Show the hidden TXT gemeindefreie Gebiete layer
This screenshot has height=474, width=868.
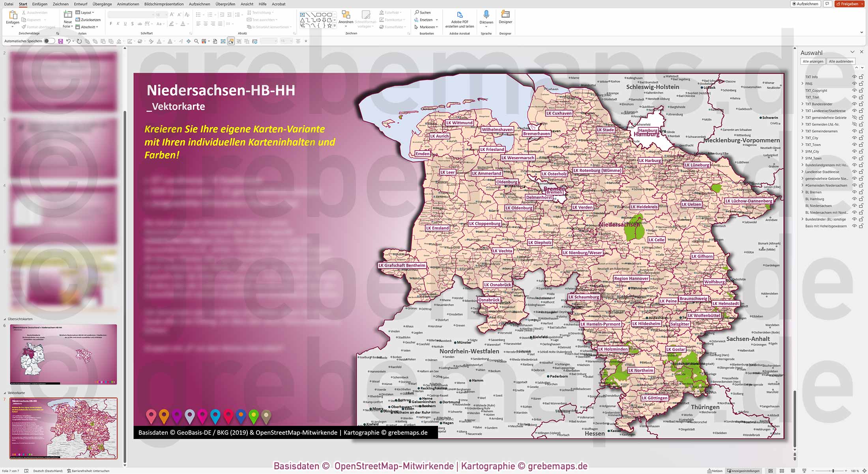855,118
